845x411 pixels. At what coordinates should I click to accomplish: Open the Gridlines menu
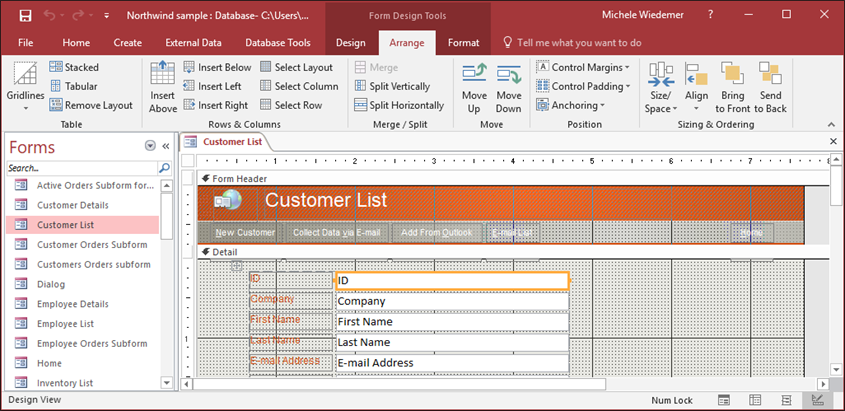25,88
